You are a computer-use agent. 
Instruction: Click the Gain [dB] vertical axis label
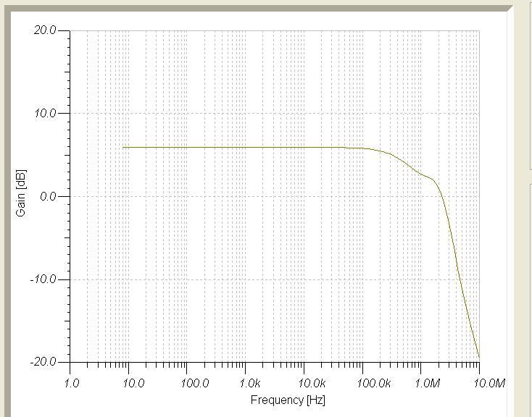21,193
